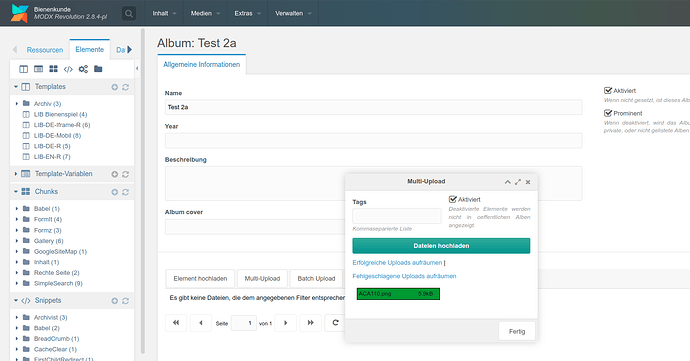Image resolution: width=690 pixels, height=361 pixels.
Task: Add a new template with plus icon
Action: tap(114, 87)
